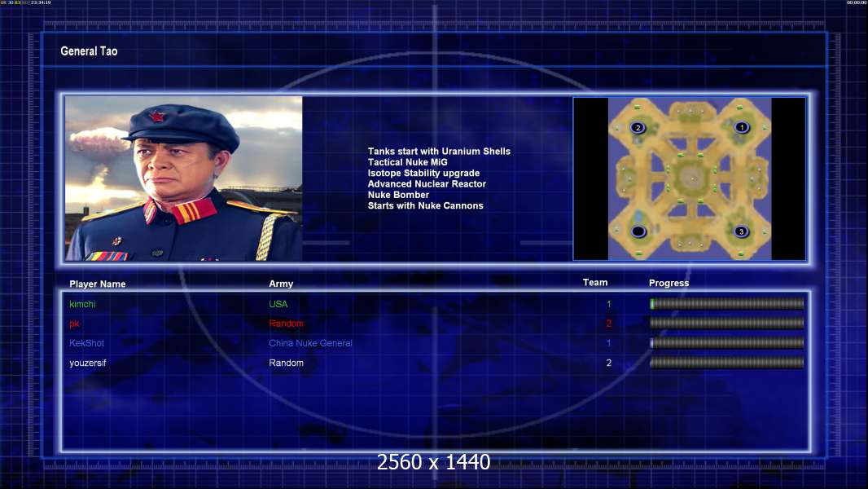
Task: Click pk's team number 2
Action: point(608,324)
